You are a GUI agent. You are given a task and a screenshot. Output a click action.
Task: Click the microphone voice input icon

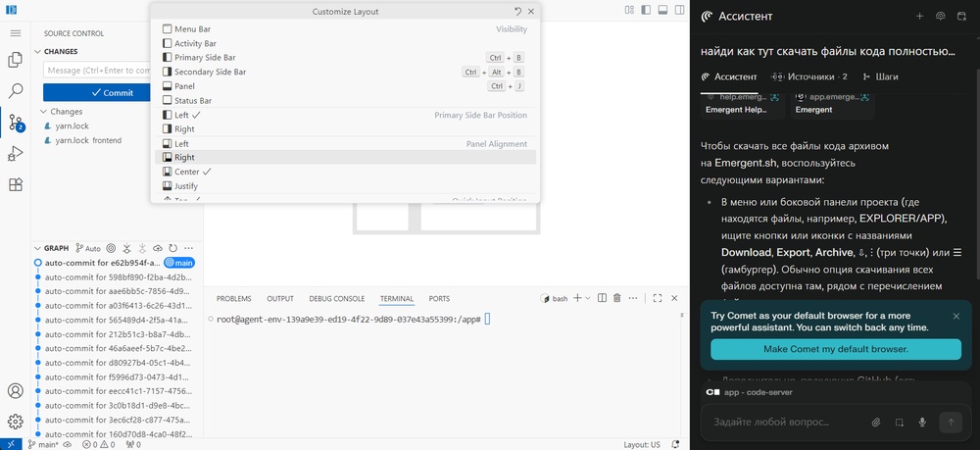[x=922, y=422]
